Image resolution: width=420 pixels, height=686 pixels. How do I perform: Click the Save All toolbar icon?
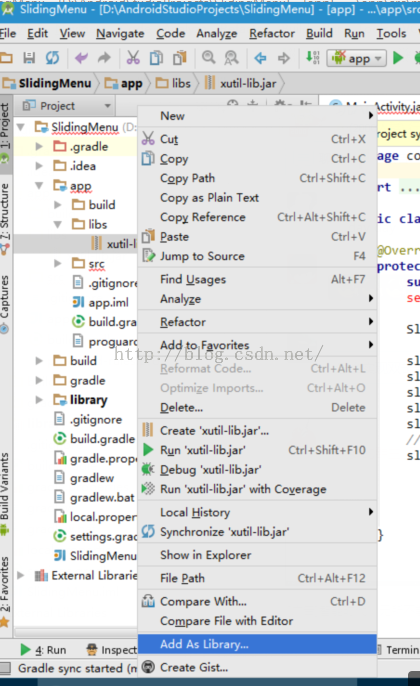[29, 57]
